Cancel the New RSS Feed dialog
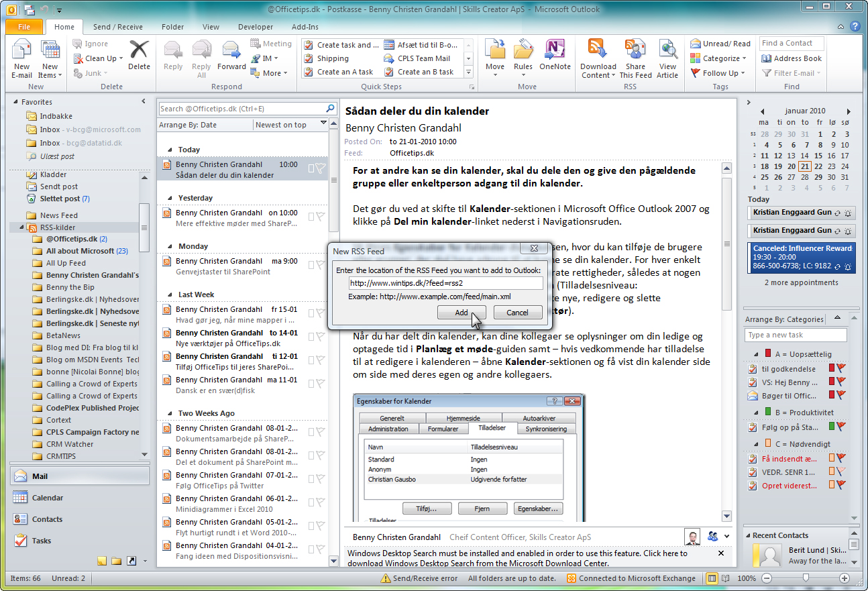Viewport: 868px width, 591px height. click(517, 313)
